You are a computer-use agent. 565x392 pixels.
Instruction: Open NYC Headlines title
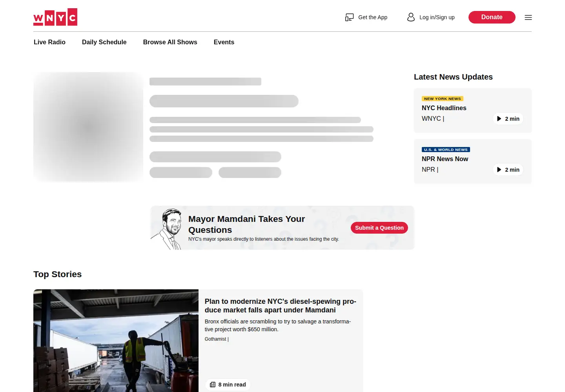click(x=444, y=108)
